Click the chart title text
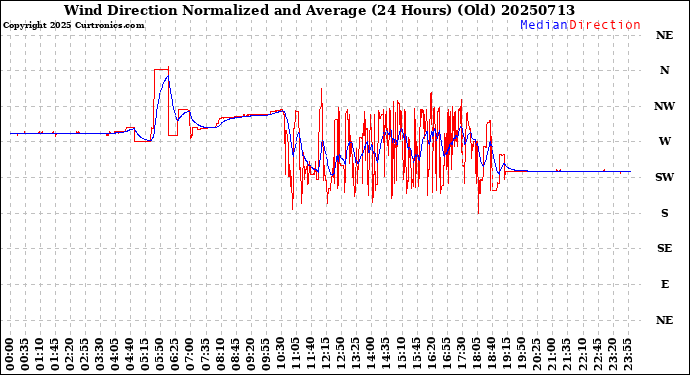The height and width of the screenshot is (375, 690). tap(319, 10)
